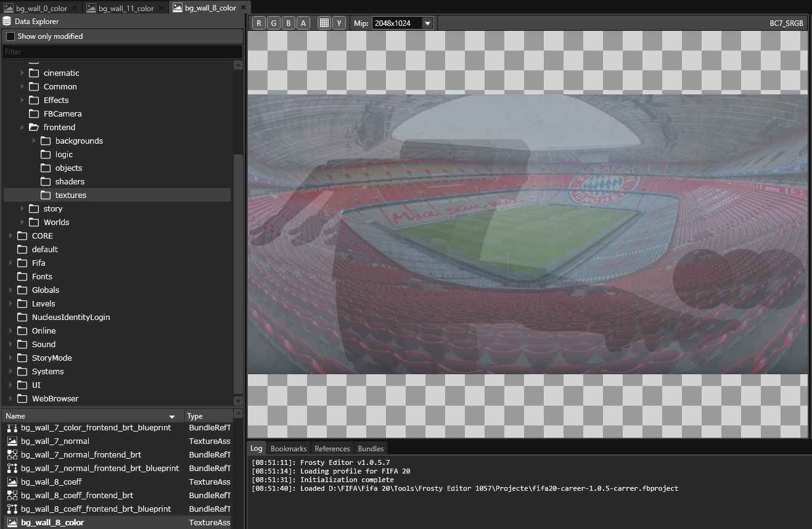Sort by the Name column header
This screenshot has width=812, height=529.
pos(92,416)
